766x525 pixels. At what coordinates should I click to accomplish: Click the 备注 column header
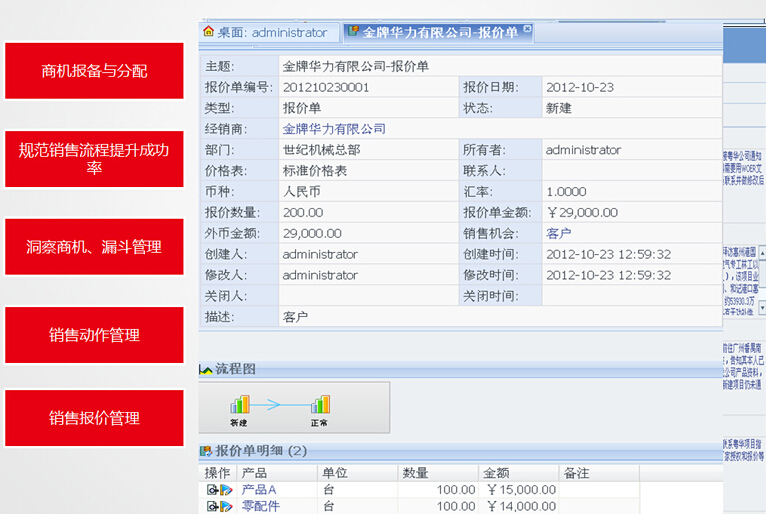(x=599, y=473)
